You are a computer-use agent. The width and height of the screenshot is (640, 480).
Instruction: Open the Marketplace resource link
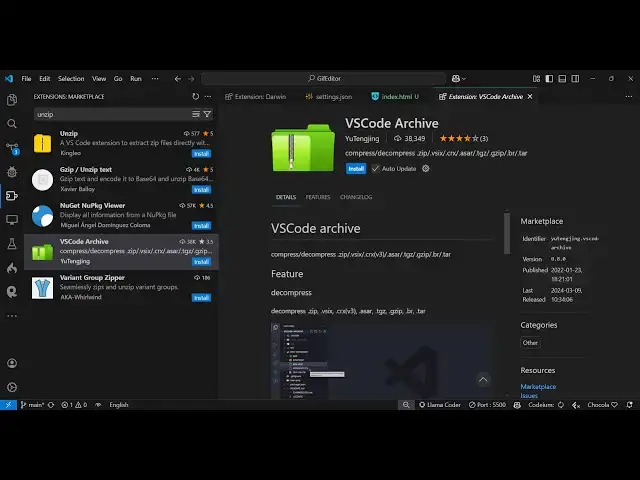click(x=538, y=387)
